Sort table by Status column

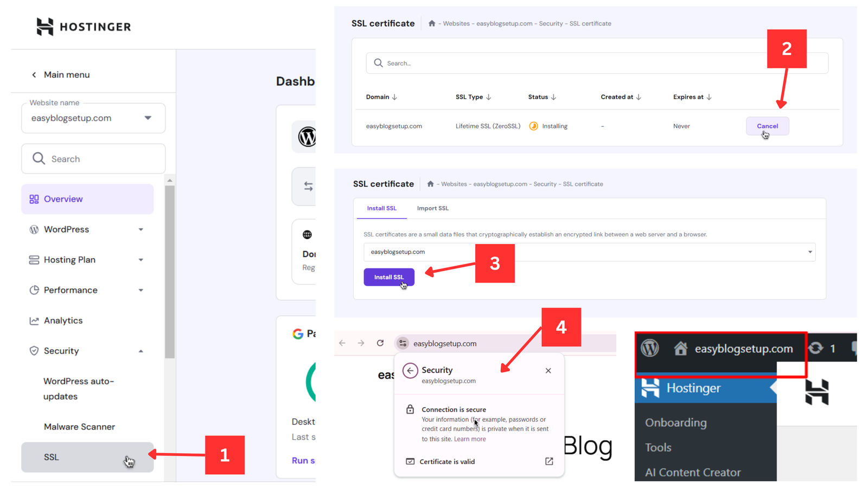[542, 97]
